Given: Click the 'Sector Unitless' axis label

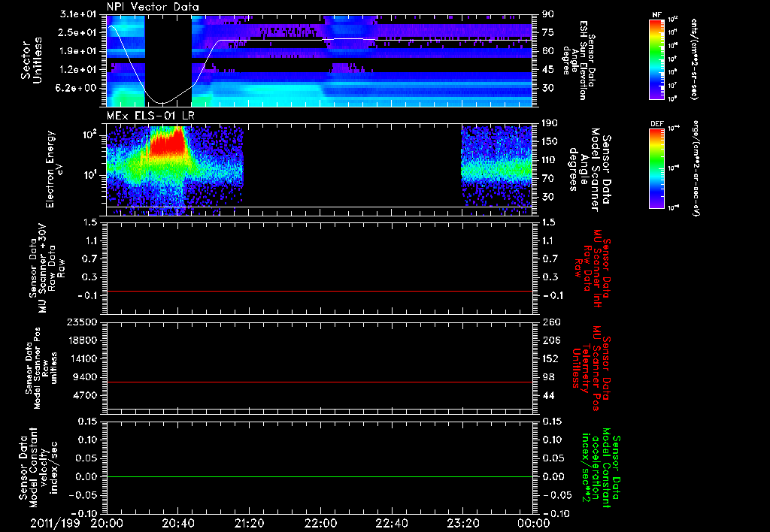Looking at the screenshot, I should point(32,60).
